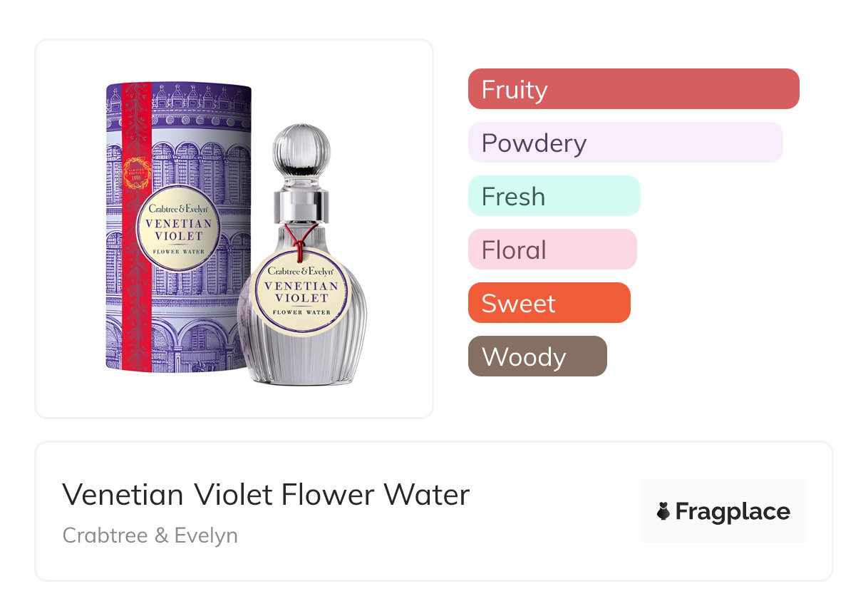Image resolution: width=868 pixels, height=616 pixels.
Task: Click the Fragplace wordmark text
Action: (x=732, y=511)
